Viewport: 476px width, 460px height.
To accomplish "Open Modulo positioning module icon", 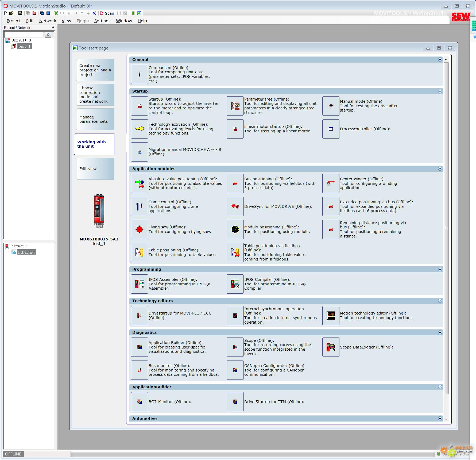I will tap(235, 229).
